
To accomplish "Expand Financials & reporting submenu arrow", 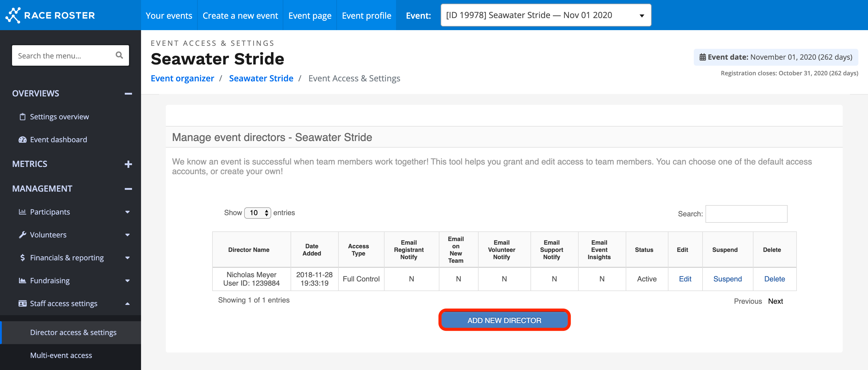I will pyautogui.click(x=127, y=258).
